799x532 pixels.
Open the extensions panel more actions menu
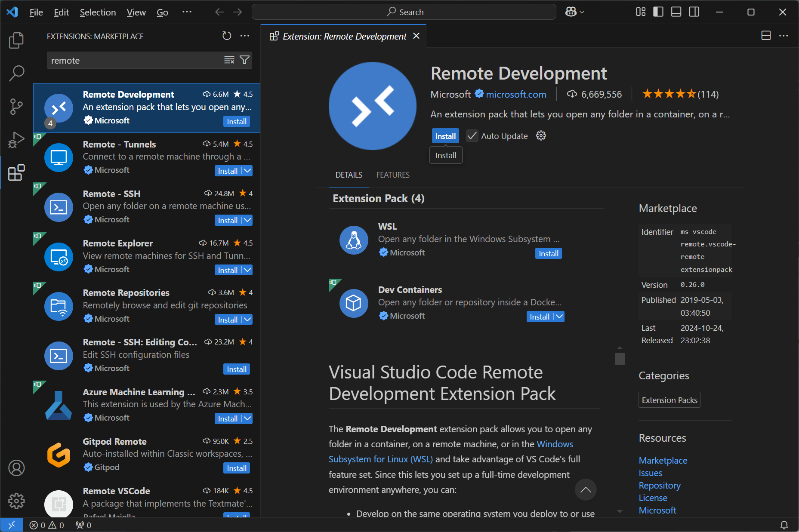pyautogui.click(x=244, y=36)
